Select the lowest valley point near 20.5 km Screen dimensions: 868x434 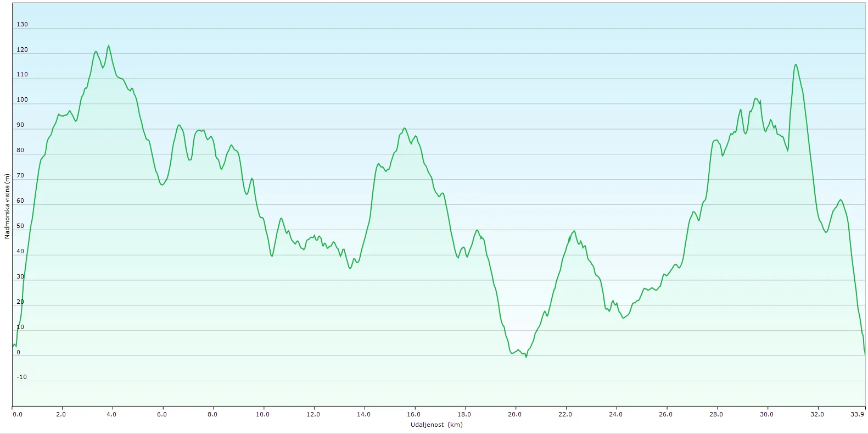tap(525, 357)
